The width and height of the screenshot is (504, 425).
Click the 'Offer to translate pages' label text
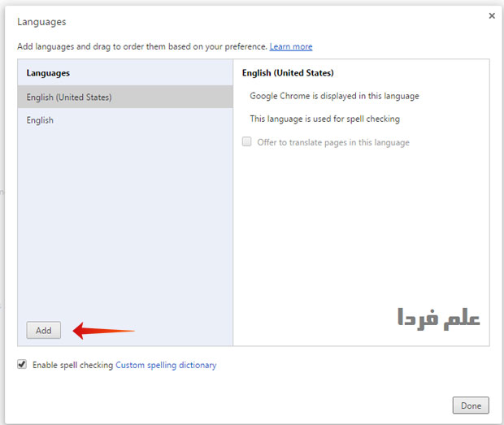pos(333,143)
